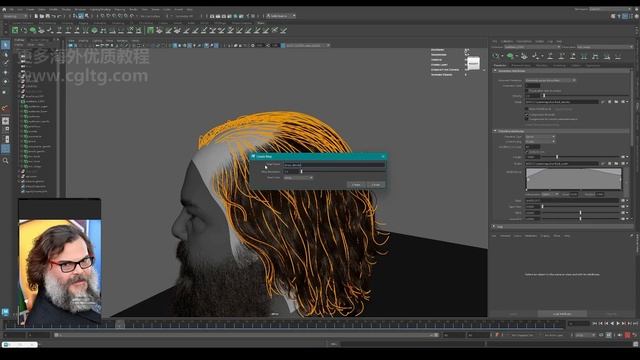Adjust the Length slider in Primitive Attributes
The width and height of the screenshot is (640, 360).
point(557,157)
